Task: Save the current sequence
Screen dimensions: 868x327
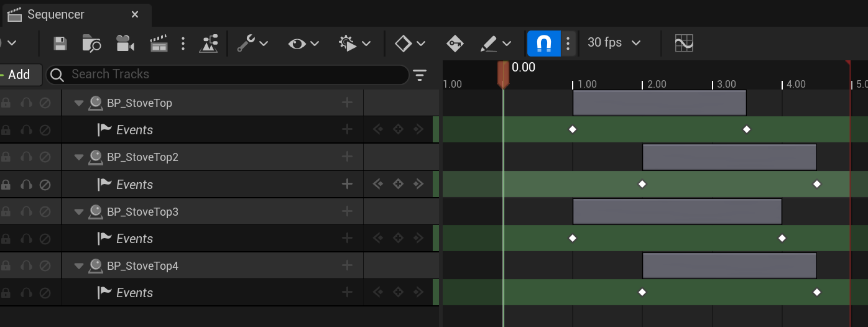Action: pos(60,44)
